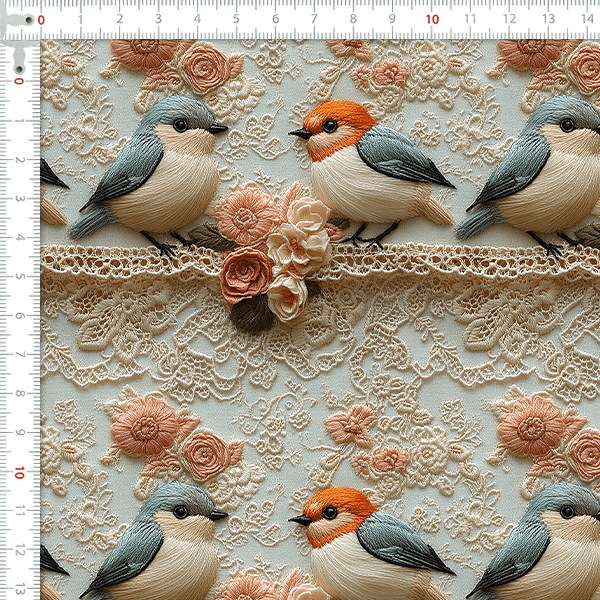This screenshot has height=600, width=600.
Task: Click the red 0 on the horizontal ruler
Action: (x=40, y=18)
